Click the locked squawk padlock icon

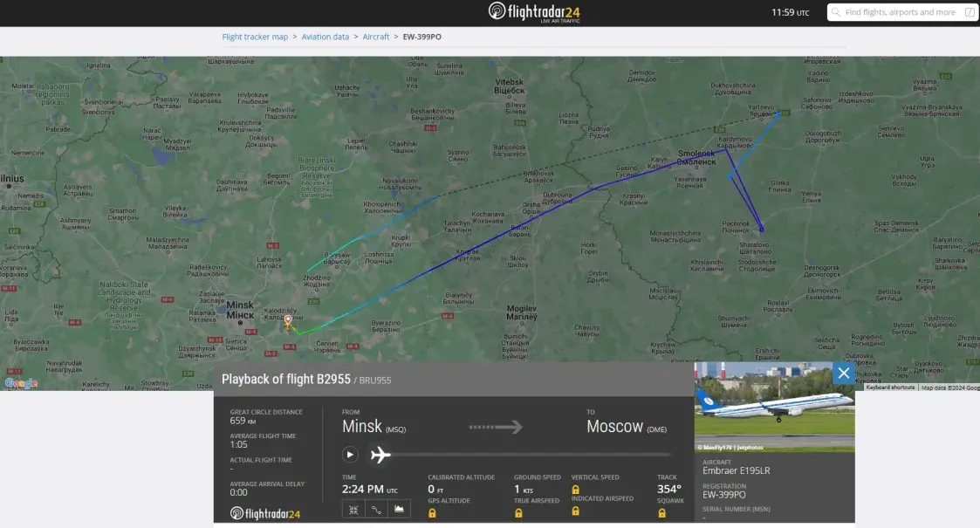[661, 513]
